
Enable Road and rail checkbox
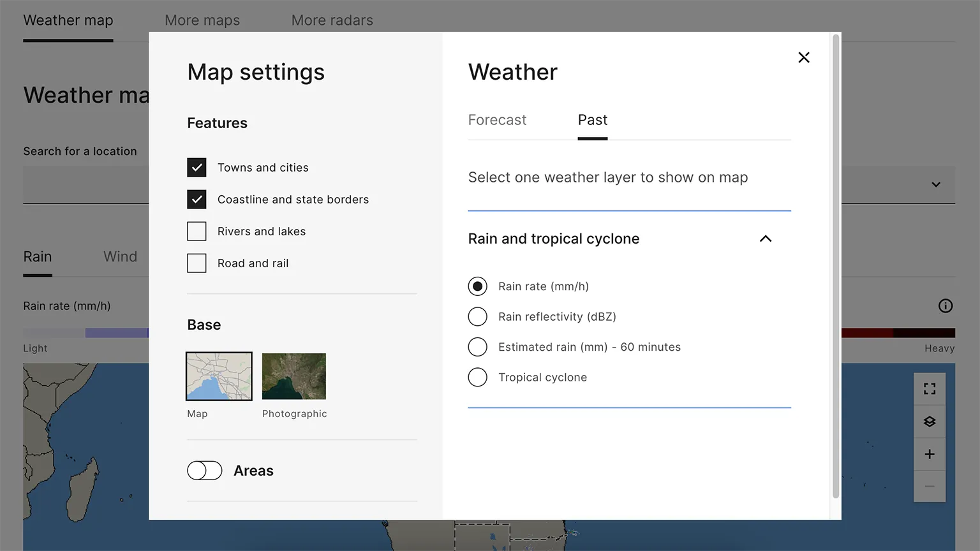[x=197, y=263]
